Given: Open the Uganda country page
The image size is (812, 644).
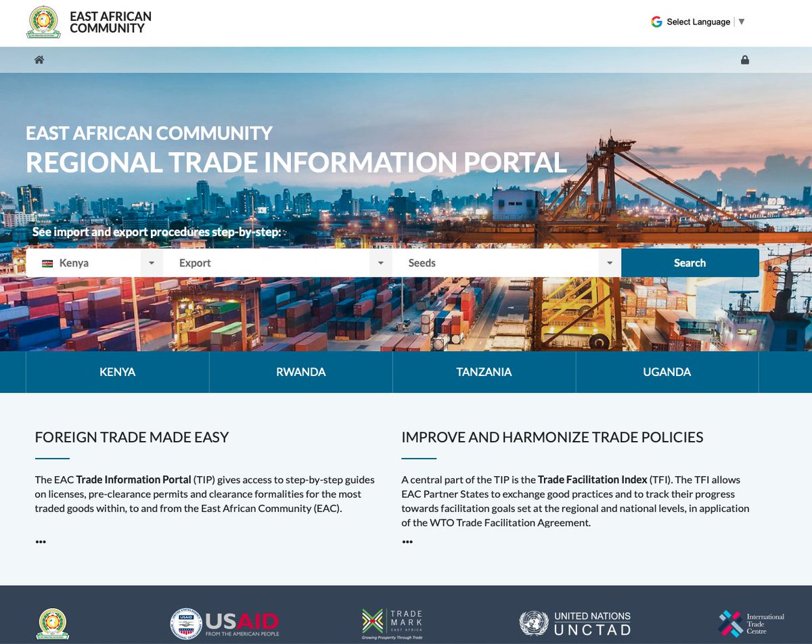Looking at the screenshot, I should [x=667, y=371].
